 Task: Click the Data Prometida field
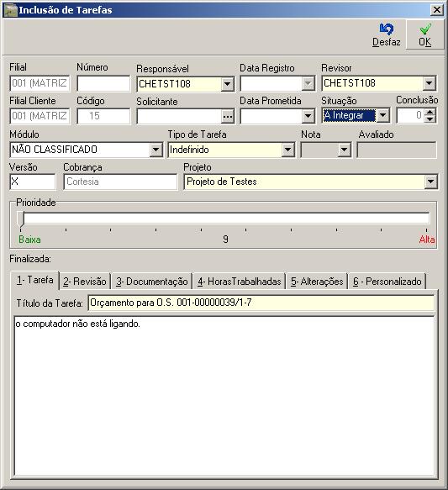click(x=271, y=116)
